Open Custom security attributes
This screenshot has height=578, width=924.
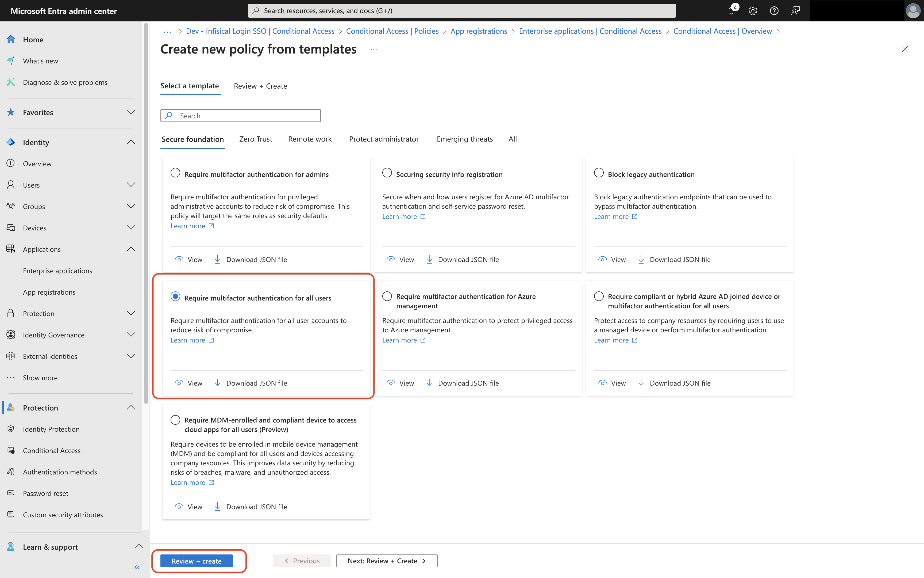tap(63, 515)
